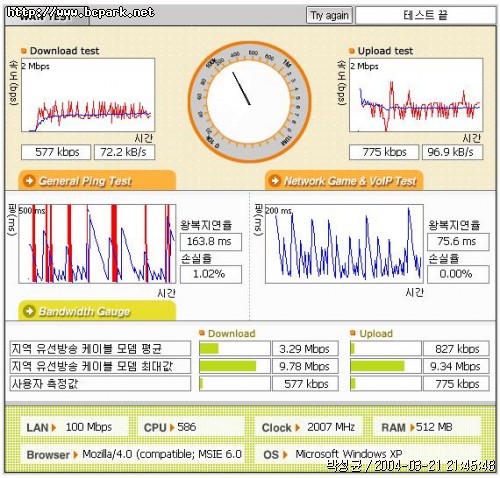This screenshot has height=478, width=500.
Task: Open the General Ping Test tab
Action: point(97,181)
